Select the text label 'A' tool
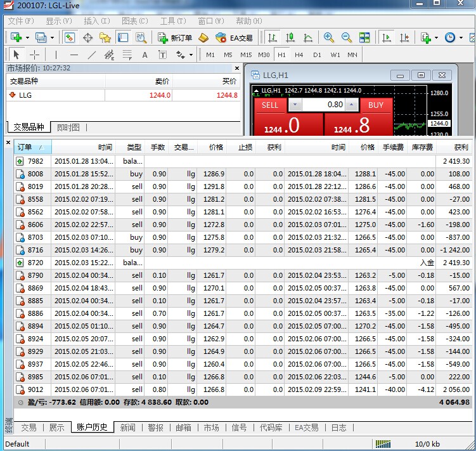Screen dimensions: 476x451 point(145,55)
